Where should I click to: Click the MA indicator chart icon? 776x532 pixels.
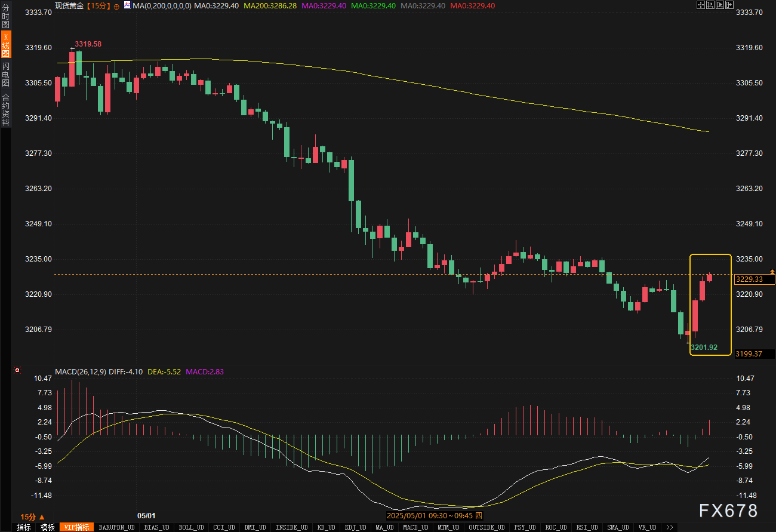(127, 5)
